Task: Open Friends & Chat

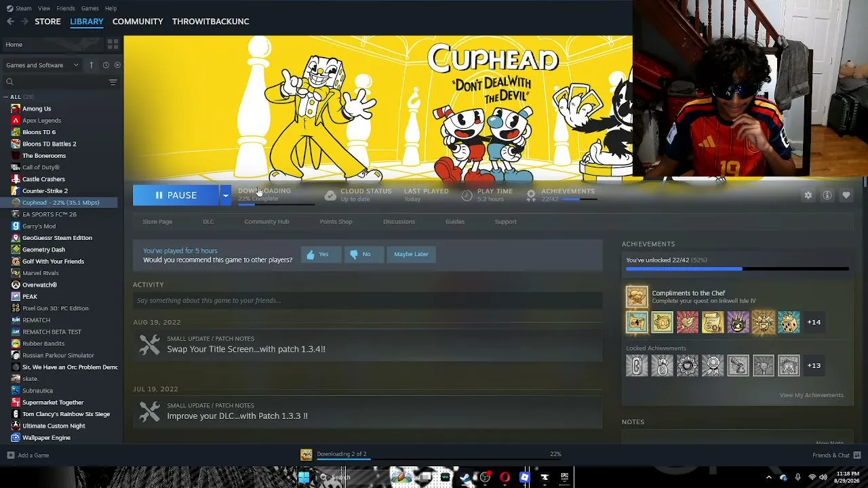Action: [837, 455]
